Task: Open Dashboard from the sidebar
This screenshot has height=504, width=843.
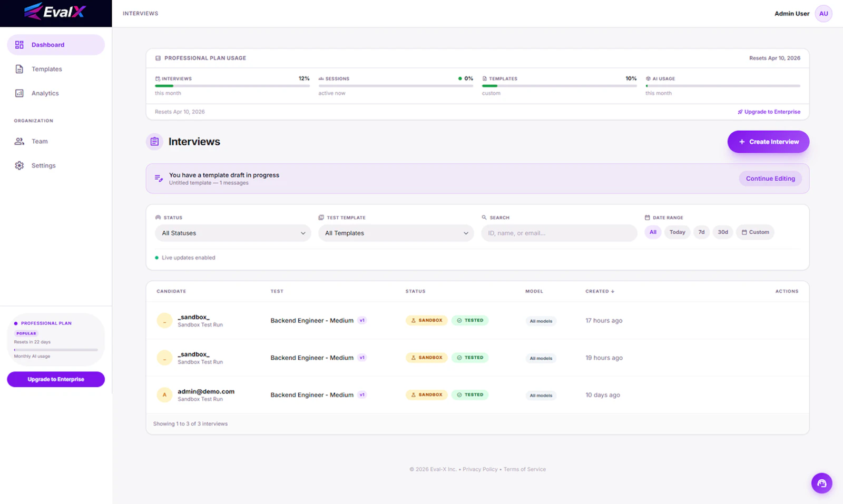Action: click(x=56, y=45)
